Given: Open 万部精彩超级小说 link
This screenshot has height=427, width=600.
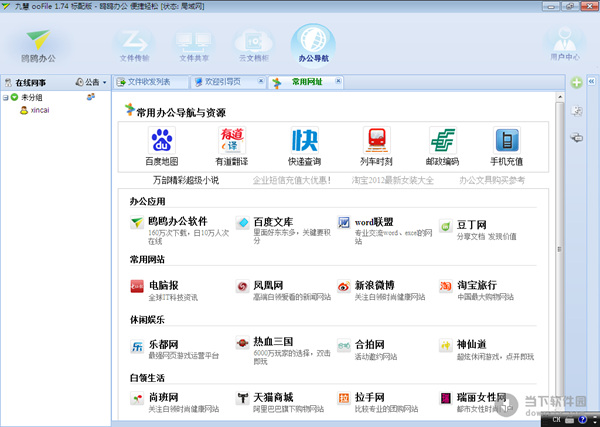Looking at the screenshot, I should point(186,180).
